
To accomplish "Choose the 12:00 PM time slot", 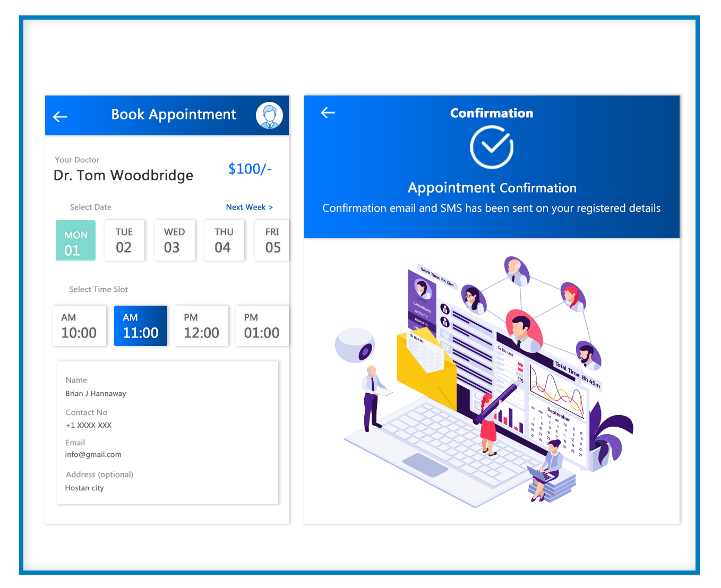I will [202, 326].
